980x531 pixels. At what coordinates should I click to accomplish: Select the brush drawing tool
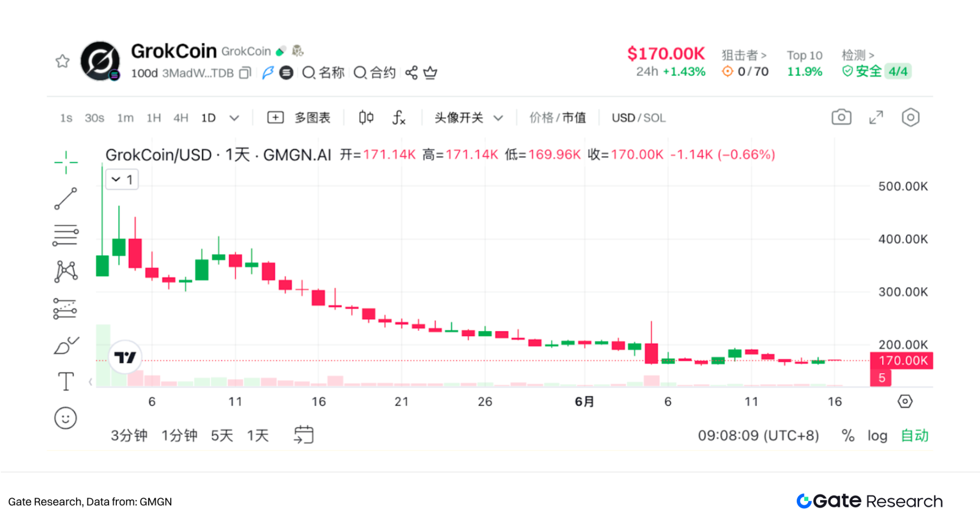pos(66,343)
